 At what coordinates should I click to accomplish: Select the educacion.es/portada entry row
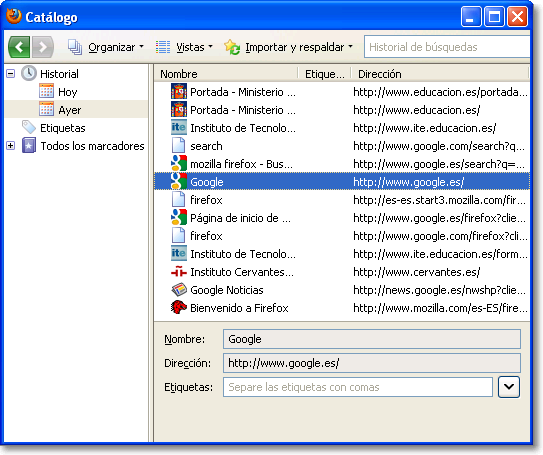[342, 92]
